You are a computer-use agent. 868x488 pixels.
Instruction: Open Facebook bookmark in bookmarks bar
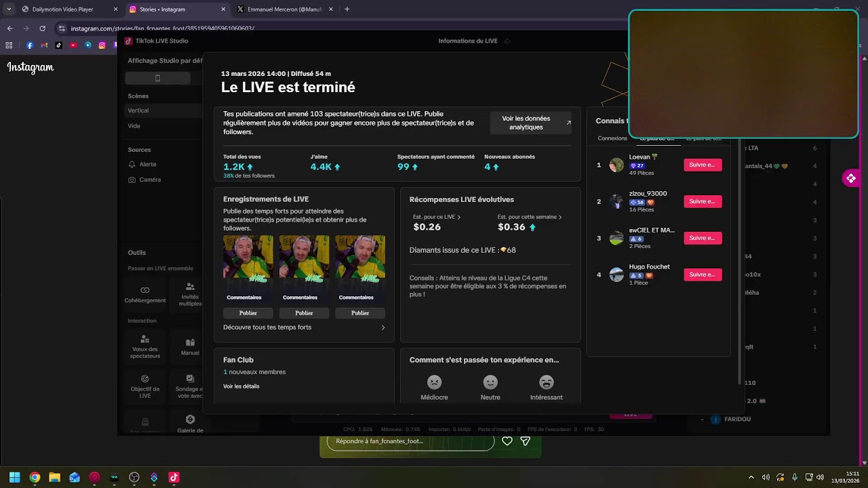pyautogui.click(x=30, y=45)
